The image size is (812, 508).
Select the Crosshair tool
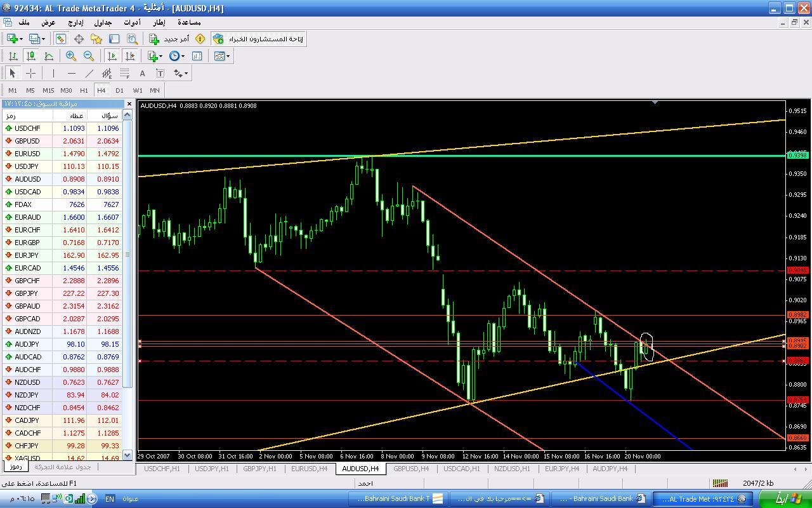[30, 73]
